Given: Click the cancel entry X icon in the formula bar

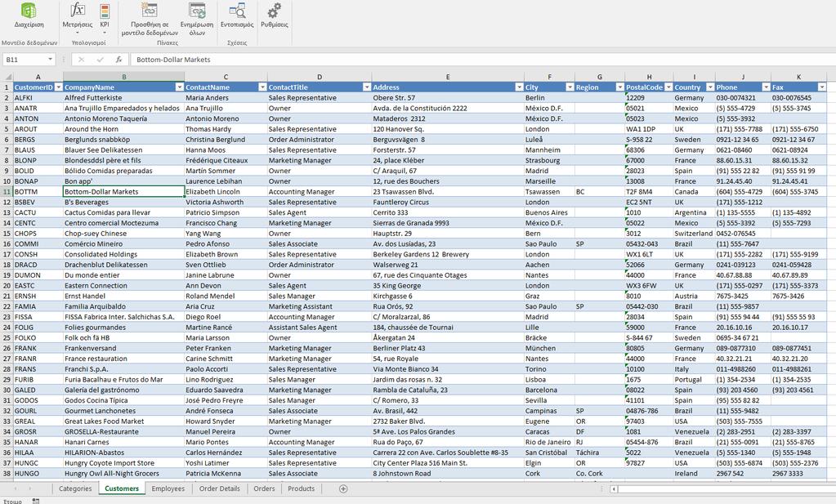Looking at the screenshot, I should [x=81, y=60].
